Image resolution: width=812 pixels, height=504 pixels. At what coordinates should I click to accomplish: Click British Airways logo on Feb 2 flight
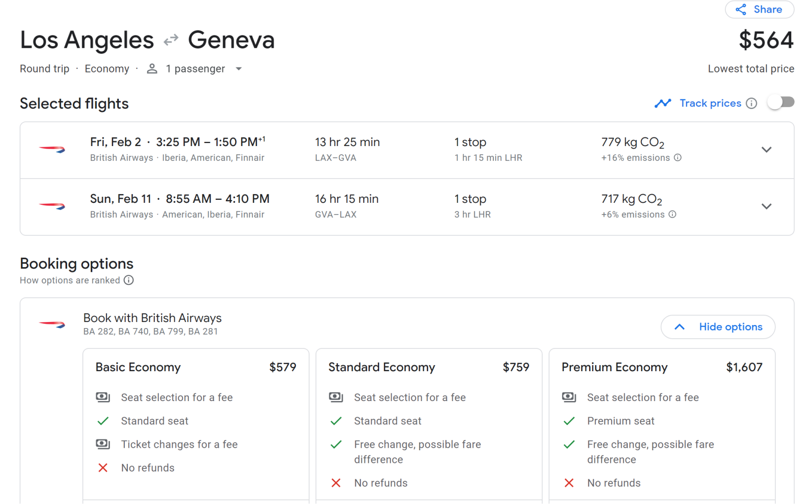(x=52, y=149)
